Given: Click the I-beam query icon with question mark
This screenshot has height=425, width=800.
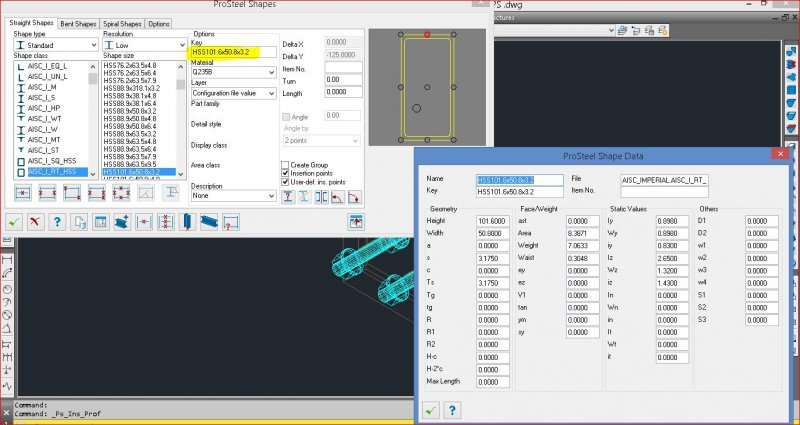Looking at the screenshot, I should point(288,197).
